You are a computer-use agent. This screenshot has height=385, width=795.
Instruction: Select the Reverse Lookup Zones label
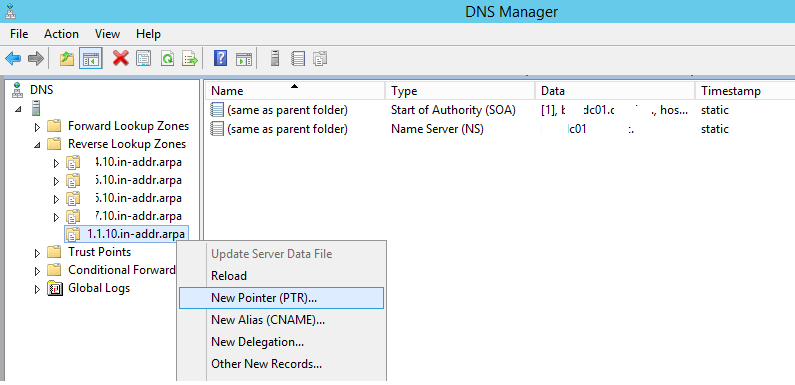[x=127, y=144]
